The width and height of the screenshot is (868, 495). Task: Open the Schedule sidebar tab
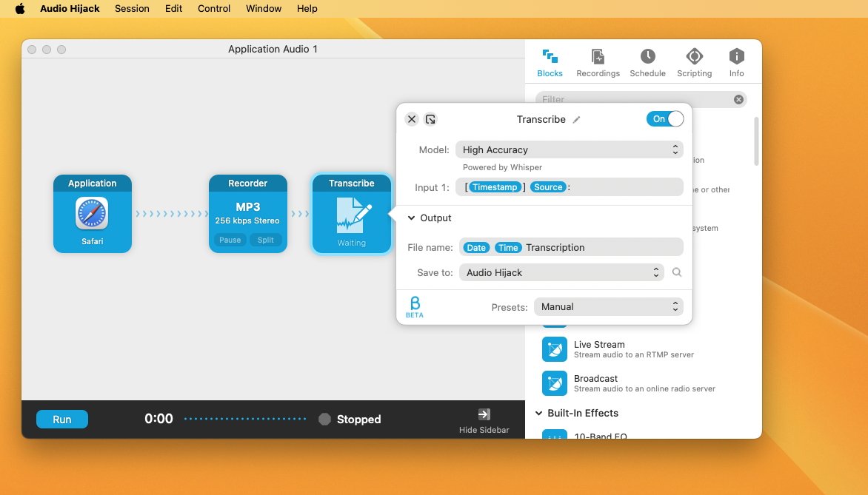(x=647, y=63)
